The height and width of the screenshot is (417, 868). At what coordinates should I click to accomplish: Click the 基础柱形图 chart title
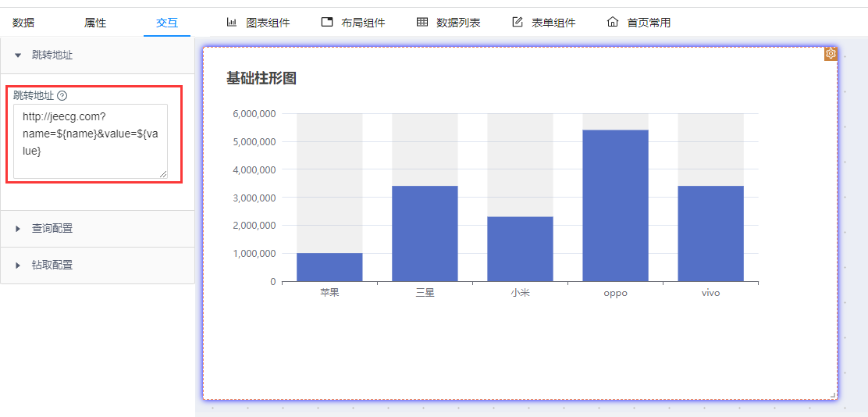click(x=261, y=79)
